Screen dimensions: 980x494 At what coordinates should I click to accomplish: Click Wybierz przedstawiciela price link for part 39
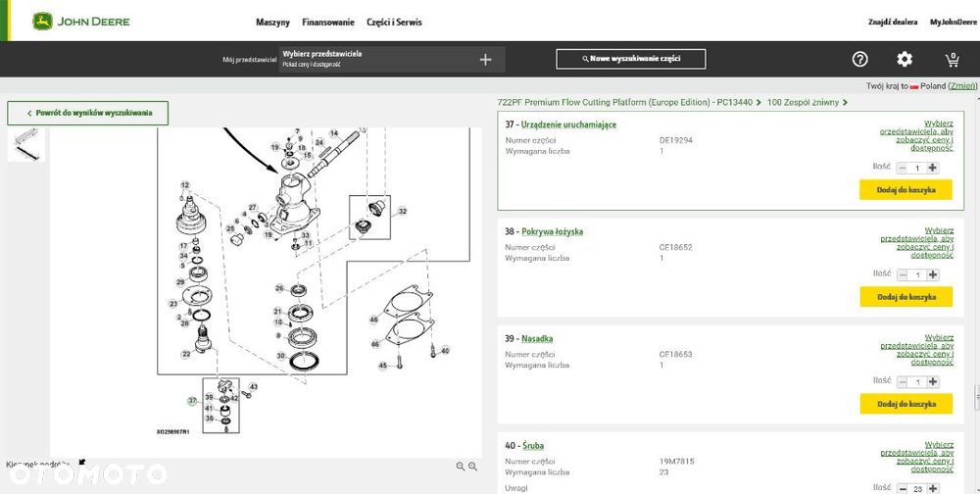pyautogui.click(x=917, y=350)
